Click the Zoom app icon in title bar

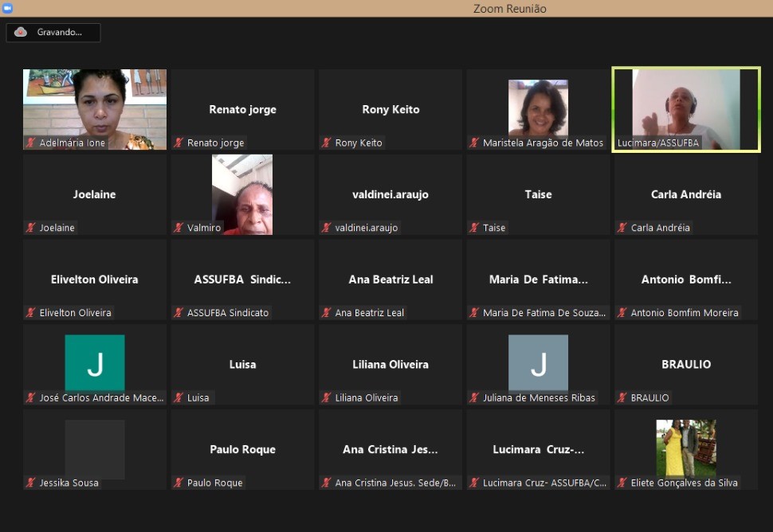[7, 8]
